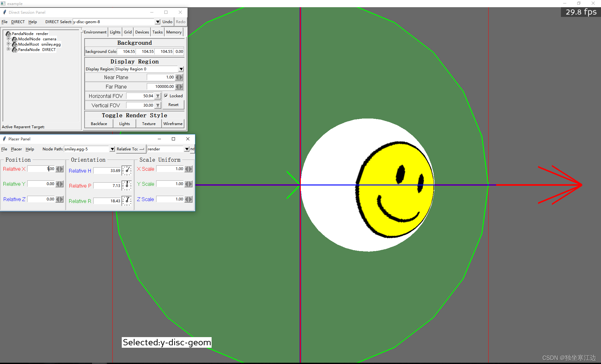Open the Environment tab

click(95, 33)
